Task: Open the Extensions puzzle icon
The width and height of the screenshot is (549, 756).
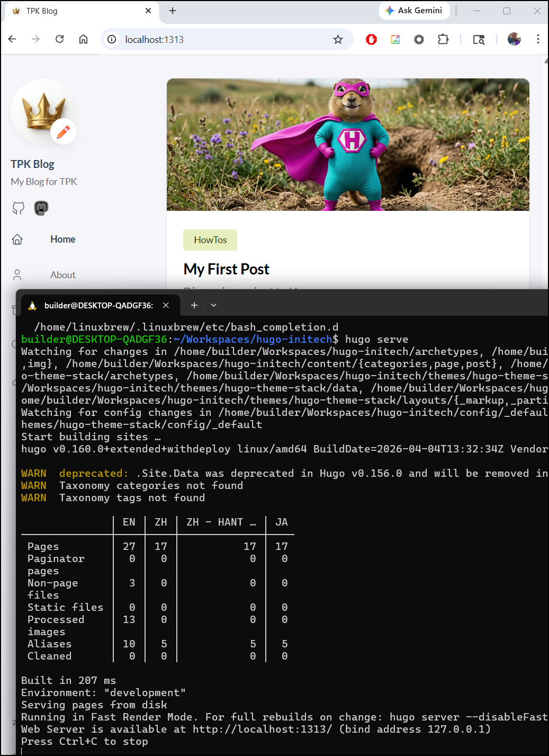Action: [x=443, y=39]
